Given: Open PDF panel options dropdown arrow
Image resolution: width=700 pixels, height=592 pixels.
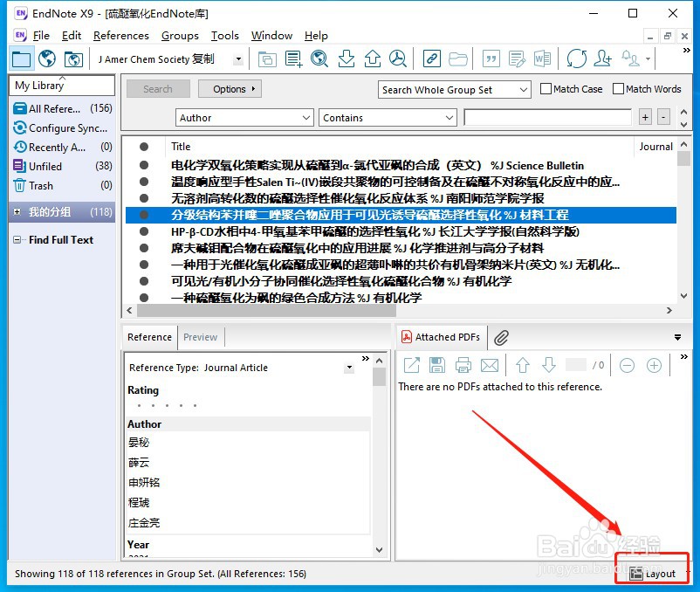Looking at the screenshot, I should [x=677, y=338].
